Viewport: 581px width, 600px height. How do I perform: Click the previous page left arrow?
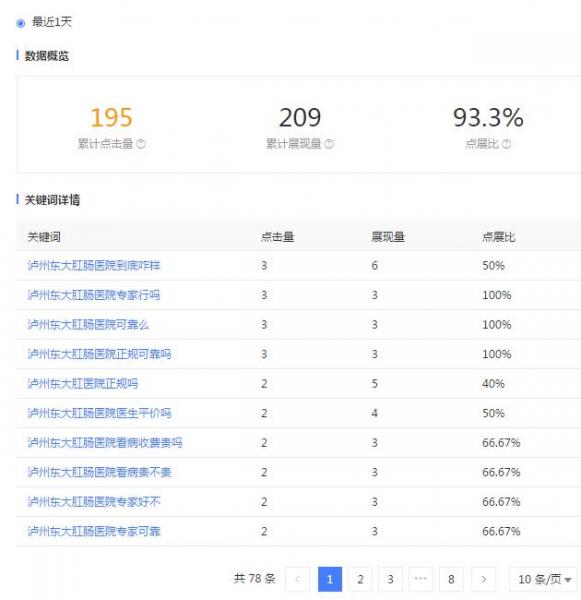pos(297,579)
